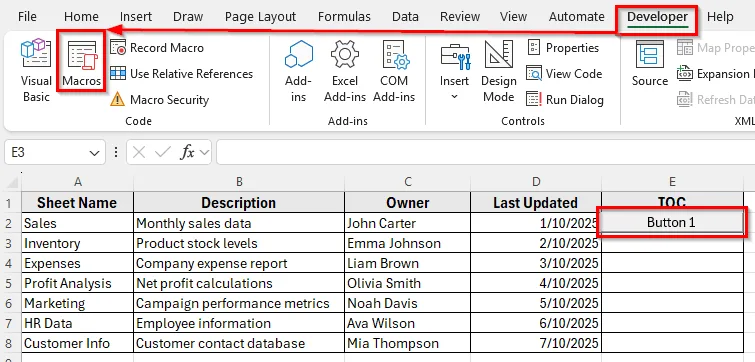Image resolution: width=755 pixels, height=362 pixels.
Task: Select the Developer tab
Action: pyautogui.click(x=657, y=17)
